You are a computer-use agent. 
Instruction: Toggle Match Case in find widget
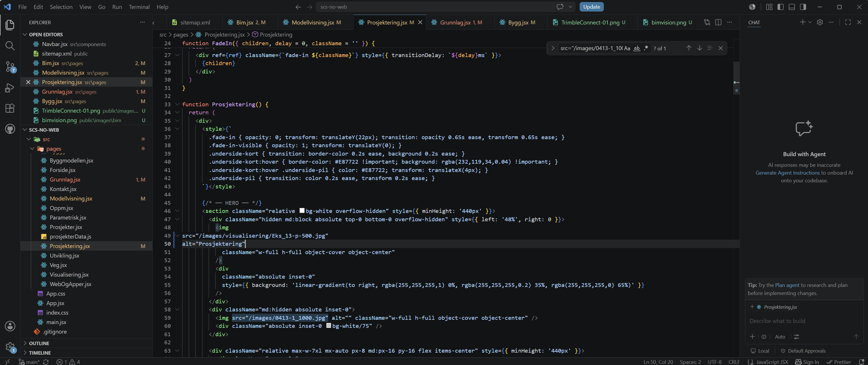click(627, 48)
